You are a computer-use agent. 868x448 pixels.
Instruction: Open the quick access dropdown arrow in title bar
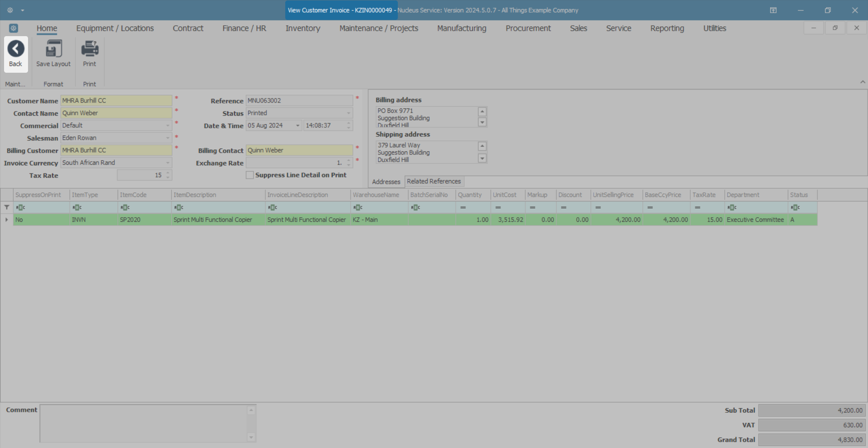[23, 10]
